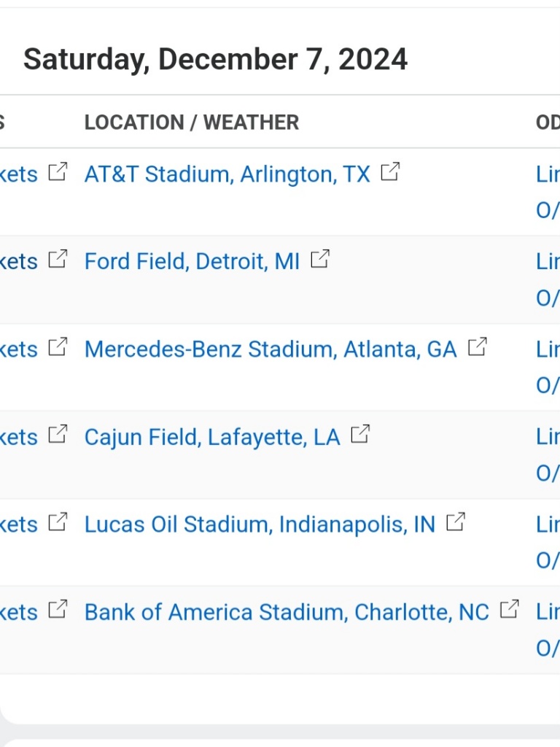This screenshot has width=560, height=747.
Task: Click external link icon beside Ford Field
Action: click(320, 260)
